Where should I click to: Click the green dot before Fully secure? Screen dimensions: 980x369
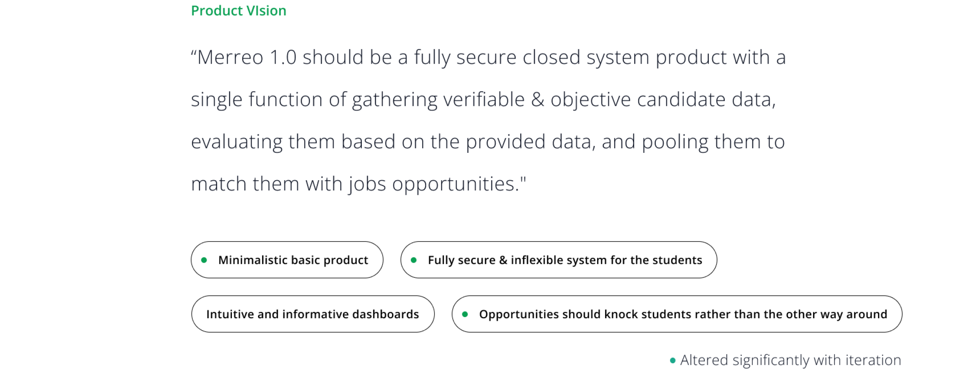click(414, 260)
